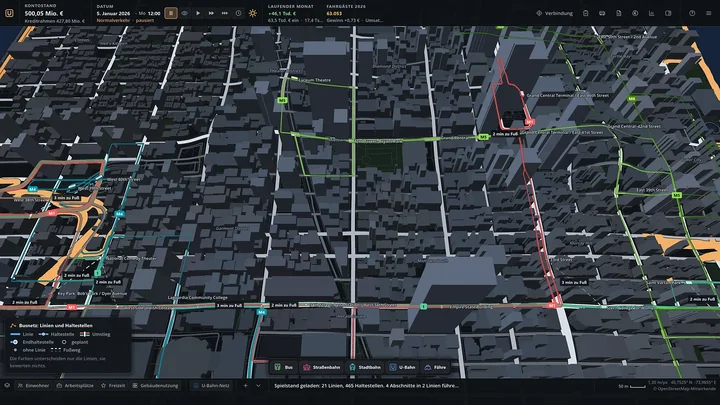Click the M5 line marker near Lyceum Theatre
This screenshot has width=720, height=405.
coord(282,100)
